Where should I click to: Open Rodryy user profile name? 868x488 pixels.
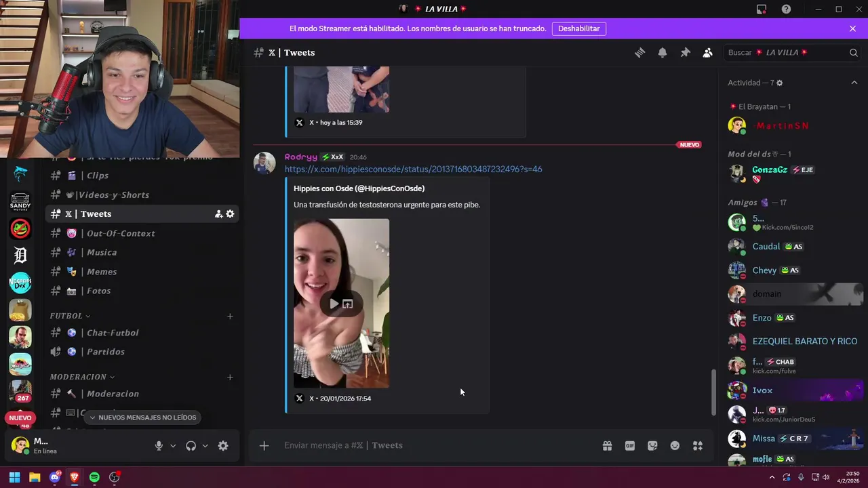300,157
